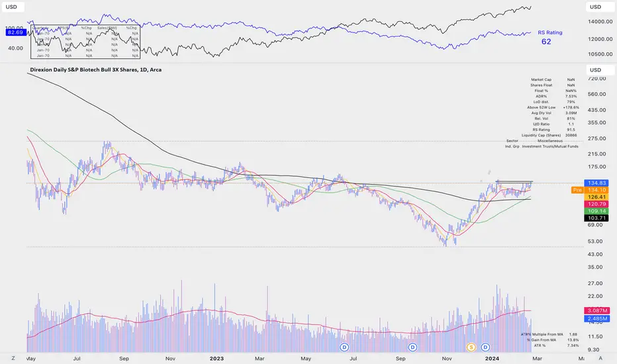Click the blue 2.485M volume label
This screenshot has width=617, height=364.
pyautogui.click(x=597, y=319)
